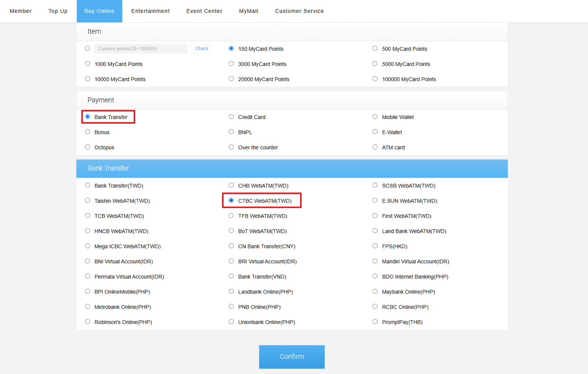588x374 pixels.
Task: Choose PNB Online(PHP)
Action: pyautogui.click(x=231, y=306)
